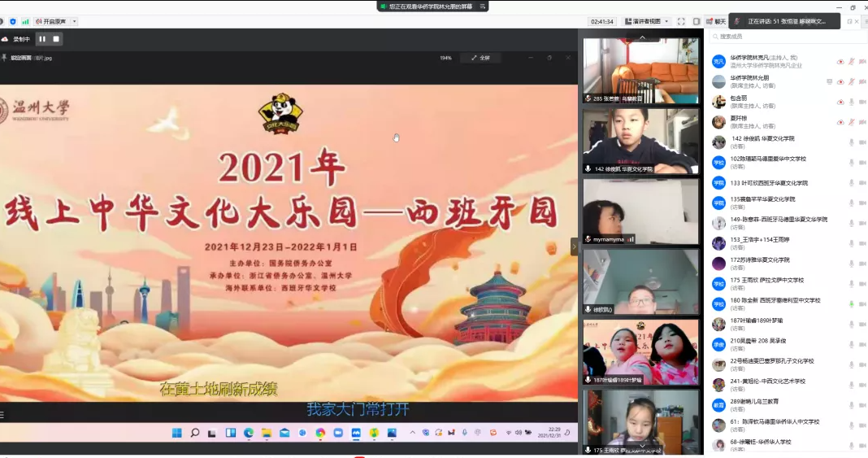Image resolution: width=868 pixels, height=458 pixels.
Task: Expand the system tray chevron in the shared taskbar
Action: 412,433
